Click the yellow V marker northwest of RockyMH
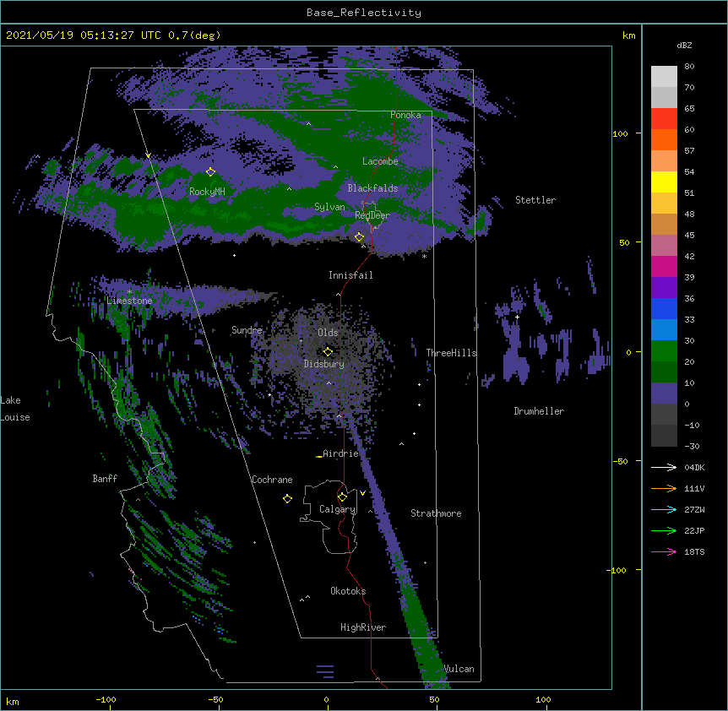728x711 pixels. [x=148, y=155]
